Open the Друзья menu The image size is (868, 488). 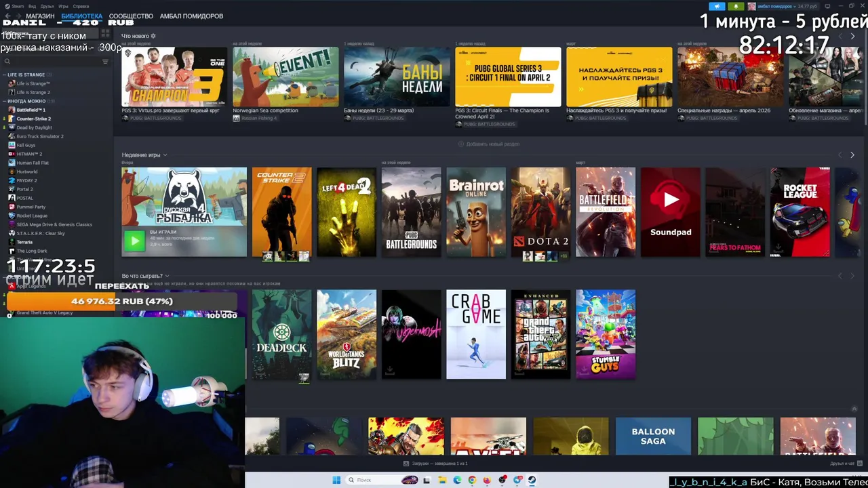point(47,6)
